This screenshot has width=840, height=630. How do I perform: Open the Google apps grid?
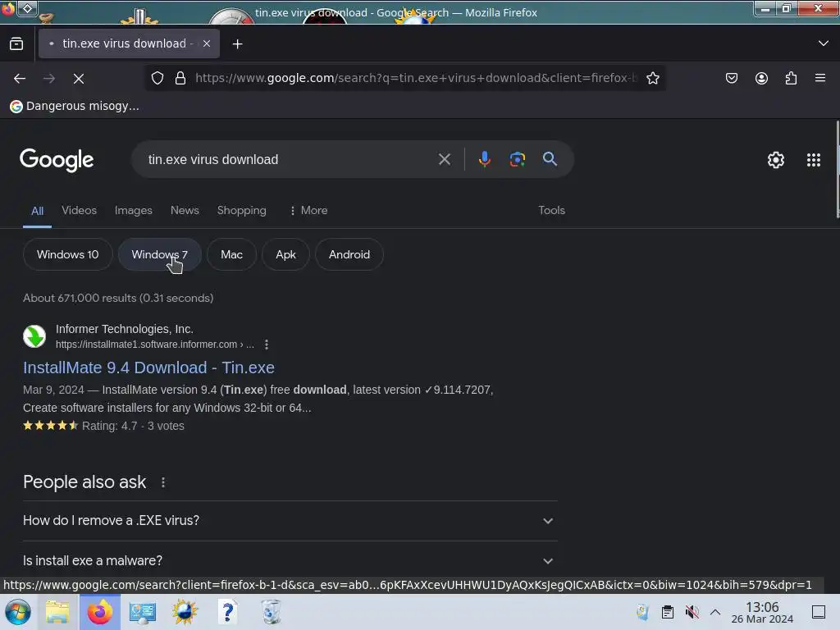point(813,160)
